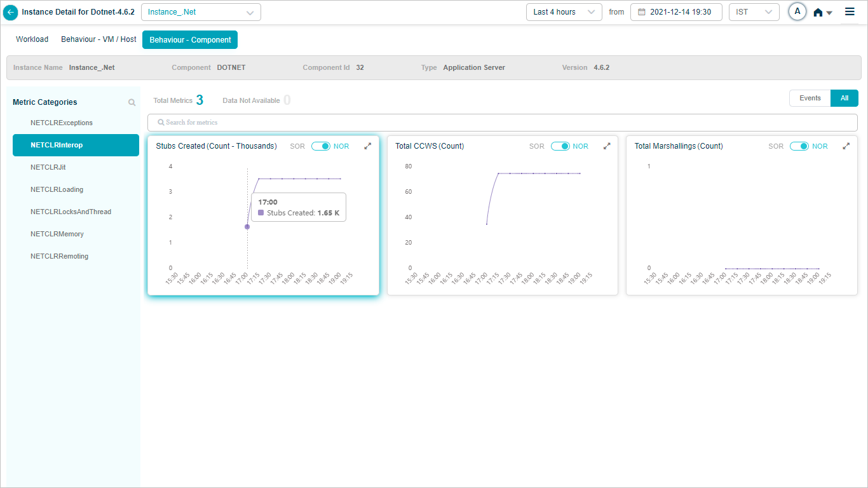Click the back arrow icon

pos(10,12)
